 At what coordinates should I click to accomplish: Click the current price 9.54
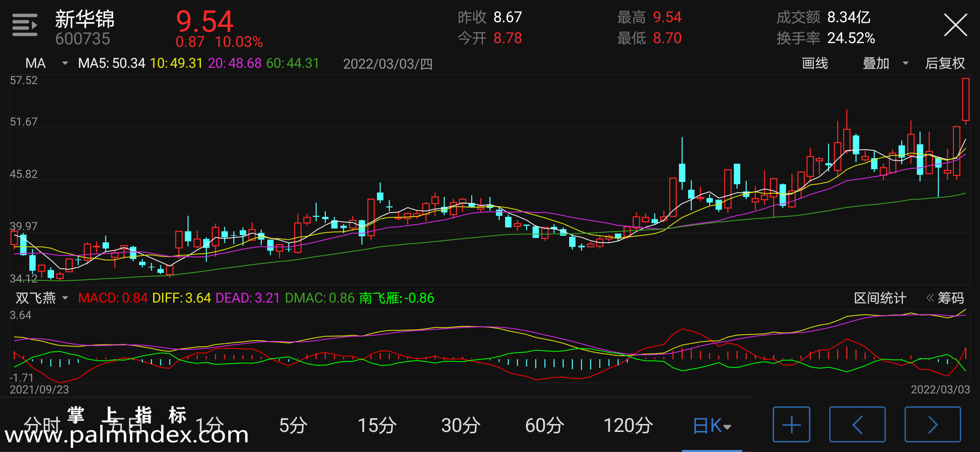(204, 21)
